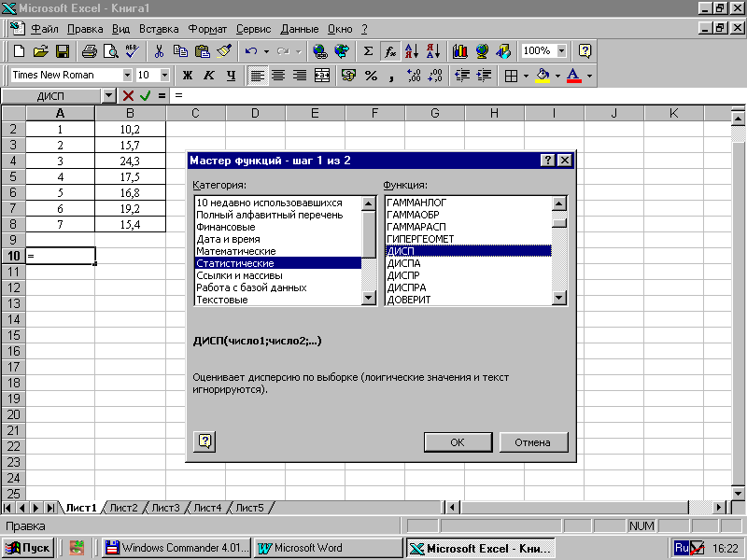Open a file with the Open folder icon
Screen dimensions: 747x560
tap(40, 51)
